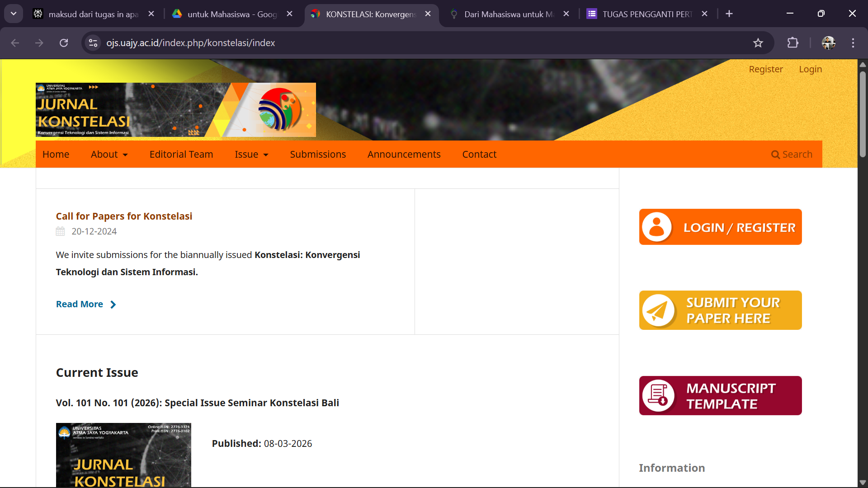Open the Contact page
The height and width of the screenshot is (488, 868).
tap(479, 155)
